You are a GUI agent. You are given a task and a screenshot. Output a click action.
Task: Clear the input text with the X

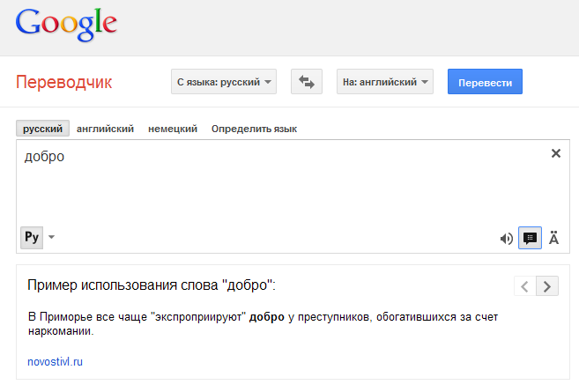(556, 153)
